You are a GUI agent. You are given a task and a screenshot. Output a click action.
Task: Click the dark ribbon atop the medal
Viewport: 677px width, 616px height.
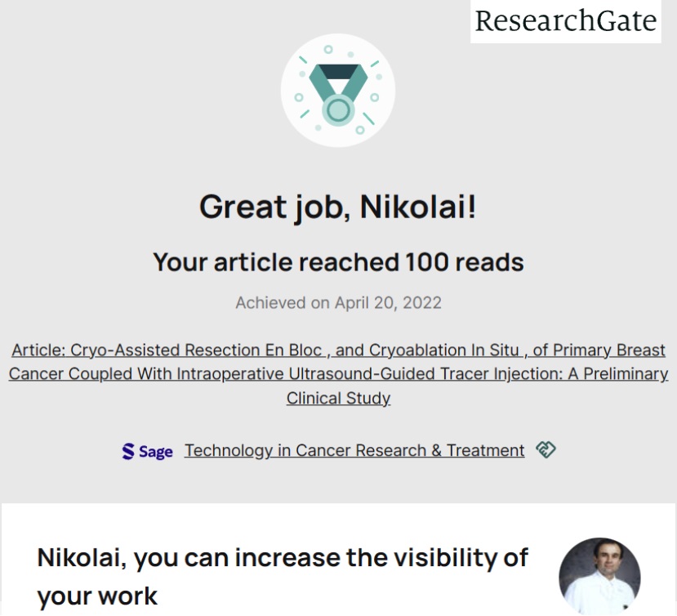tap(337, 74)
